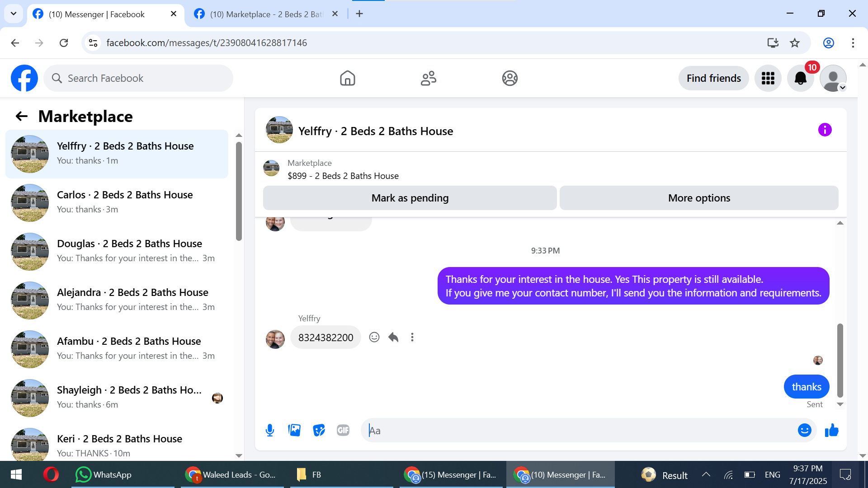Send a voice clip with microphone icon
This screenshot has width=868, height=488.
270,430
